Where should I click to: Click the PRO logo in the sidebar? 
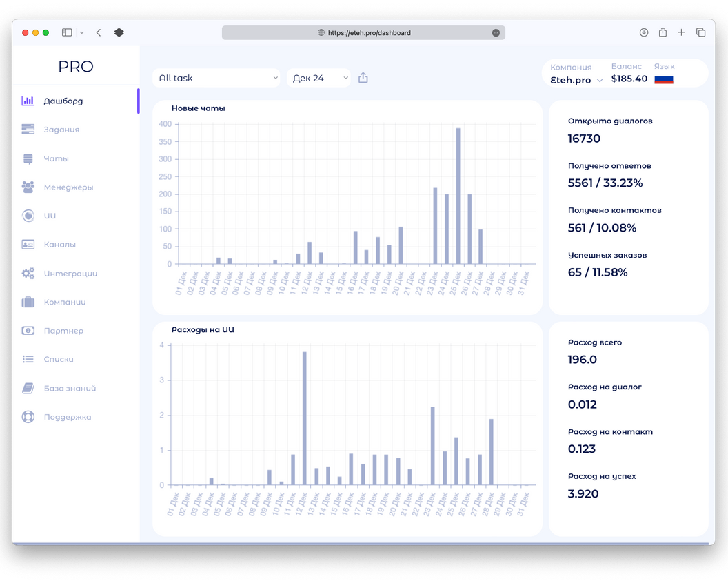tap(76, 67)
